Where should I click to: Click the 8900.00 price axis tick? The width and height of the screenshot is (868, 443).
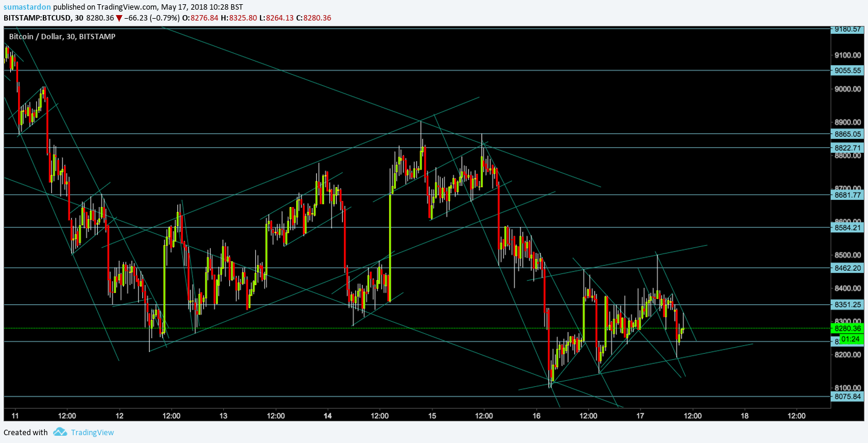click(847, 122)
